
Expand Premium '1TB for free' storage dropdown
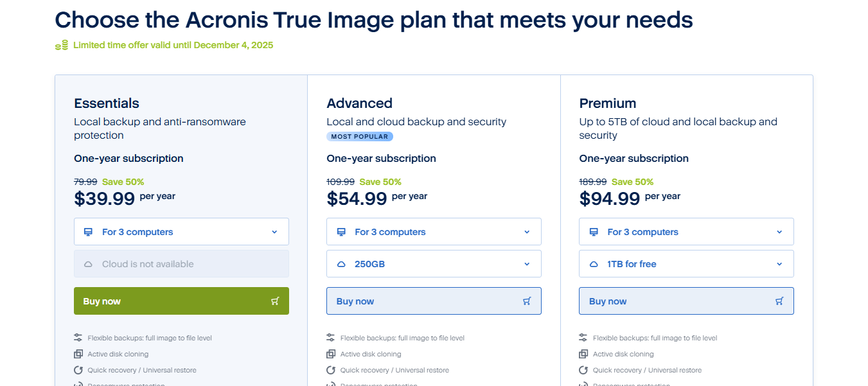[686, 264]
